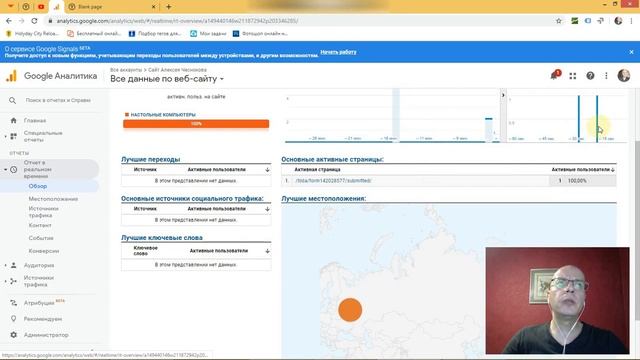Click the real-time clock icon in sidebar
The height and width of the screenshot is (360, 640).
(x=13, y=169)
